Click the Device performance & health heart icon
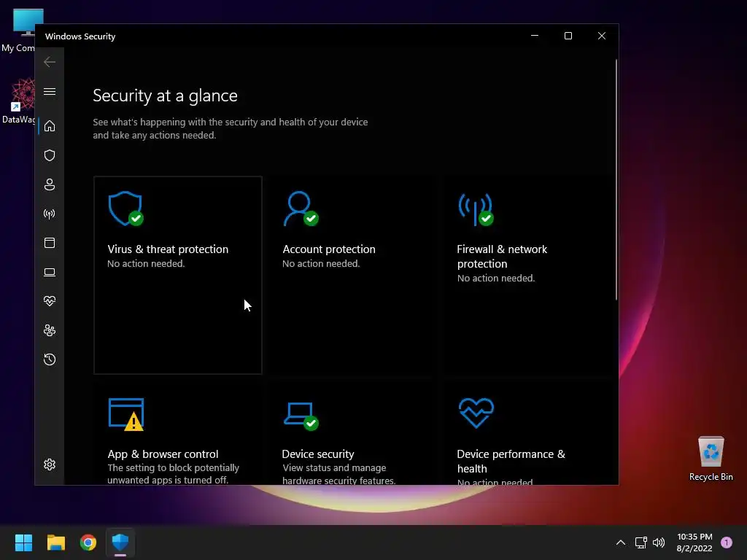Screen dimensions: 747x560 tap(476, 413)
